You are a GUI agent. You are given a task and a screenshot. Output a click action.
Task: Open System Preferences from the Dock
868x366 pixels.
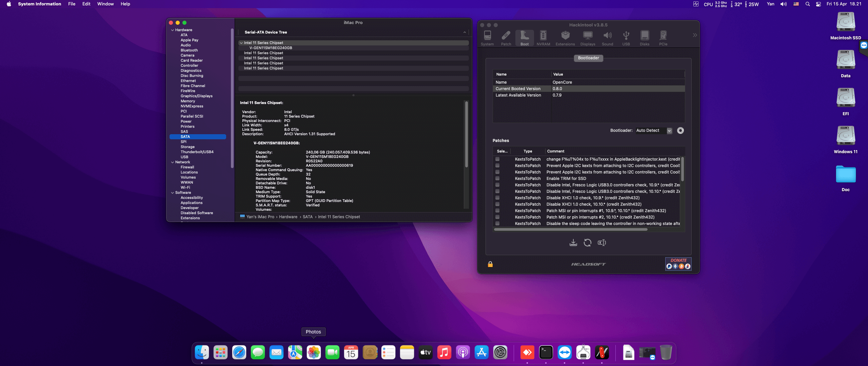[500, 352]
